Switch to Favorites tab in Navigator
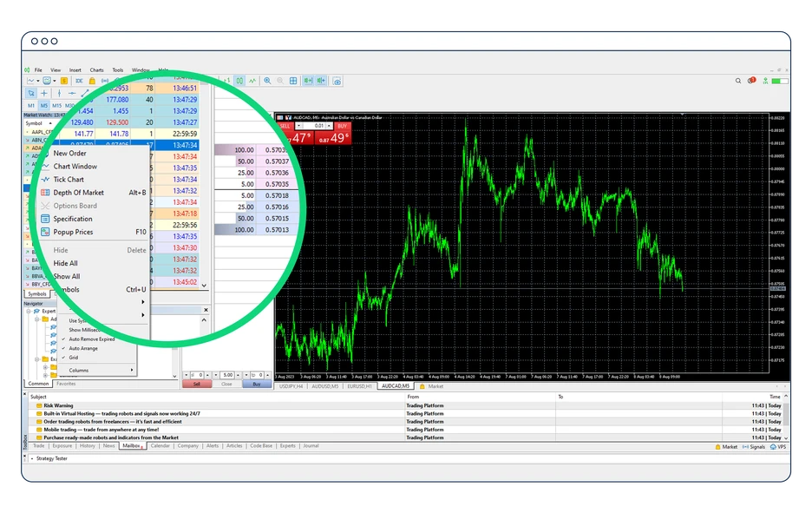Viewport: 812px width, 513px height. pos(66,384)
